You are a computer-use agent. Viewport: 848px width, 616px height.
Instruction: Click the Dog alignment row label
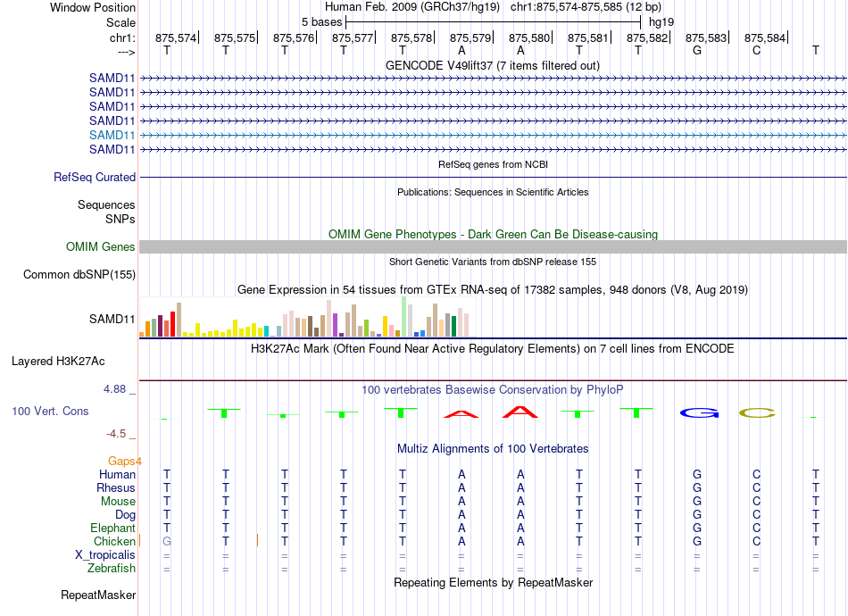click(x=125, y=515)
